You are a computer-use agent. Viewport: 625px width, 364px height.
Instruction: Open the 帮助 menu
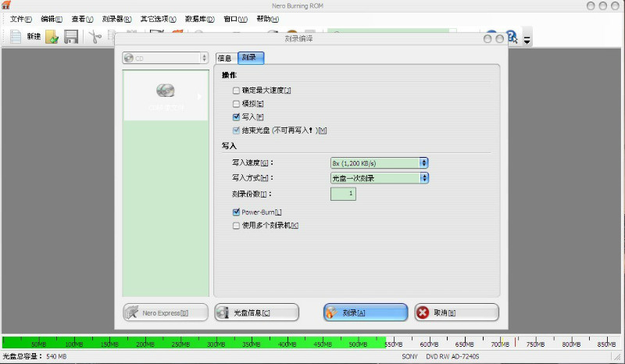(267, 19)
